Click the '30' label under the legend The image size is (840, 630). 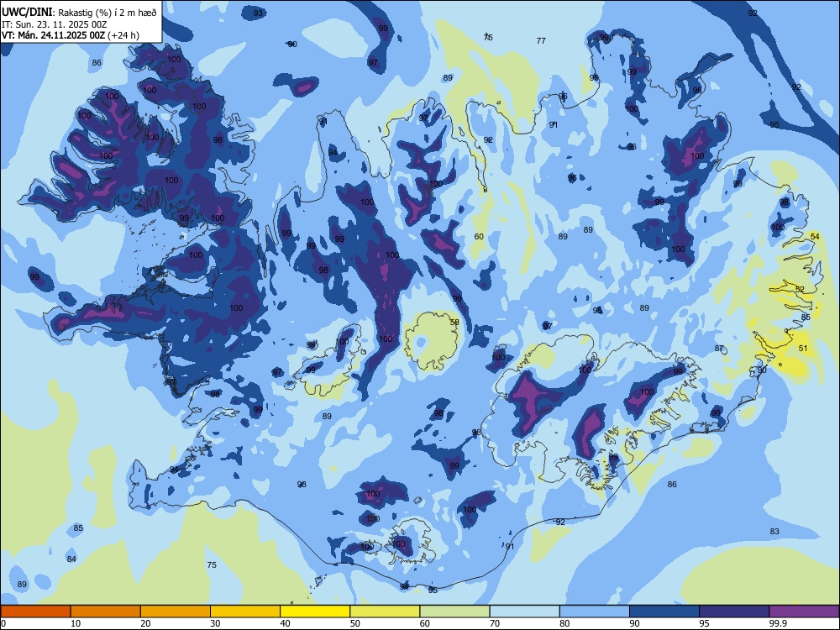(215, 623)
